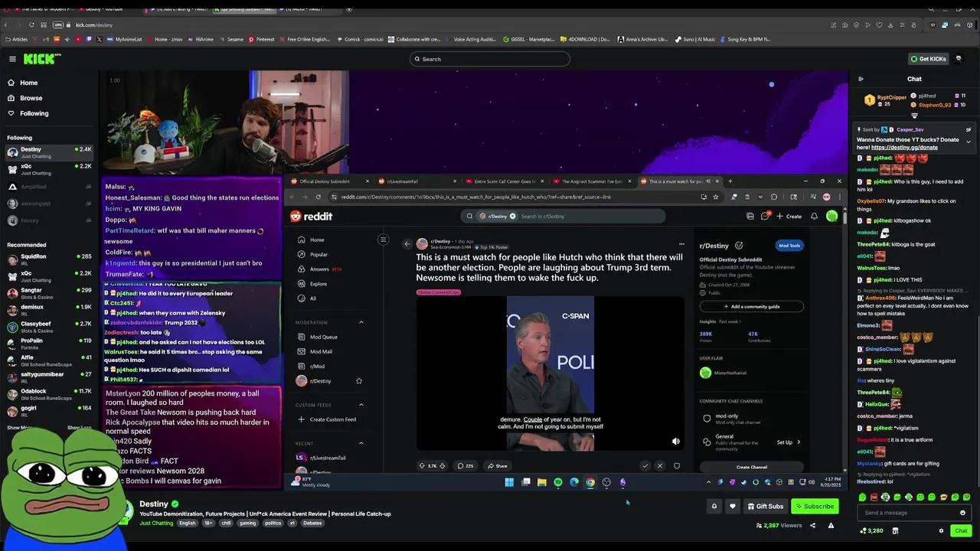Share the Destiny stream
The height and width of the screenshot is (551, 980).
pyautogui.click(x=812, y=525)
